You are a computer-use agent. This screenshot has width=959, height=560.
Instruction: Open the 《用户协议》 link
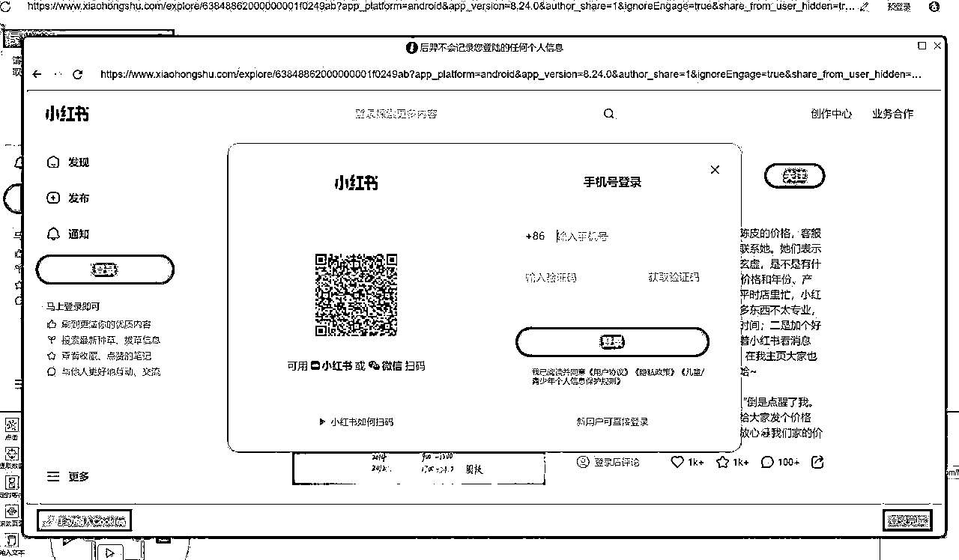(610, 371)
